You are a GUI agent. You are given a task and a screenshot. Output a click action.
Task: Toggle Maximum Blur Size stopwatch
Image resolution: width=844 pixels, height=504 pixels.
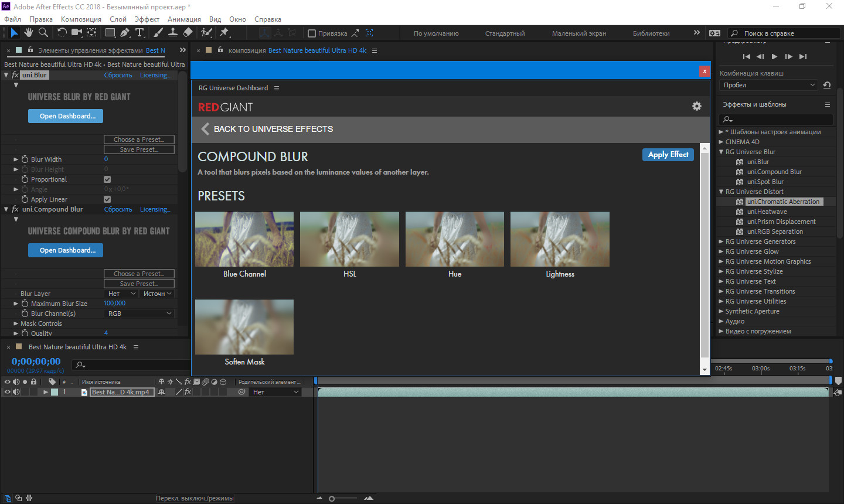(x=25, y=304)
